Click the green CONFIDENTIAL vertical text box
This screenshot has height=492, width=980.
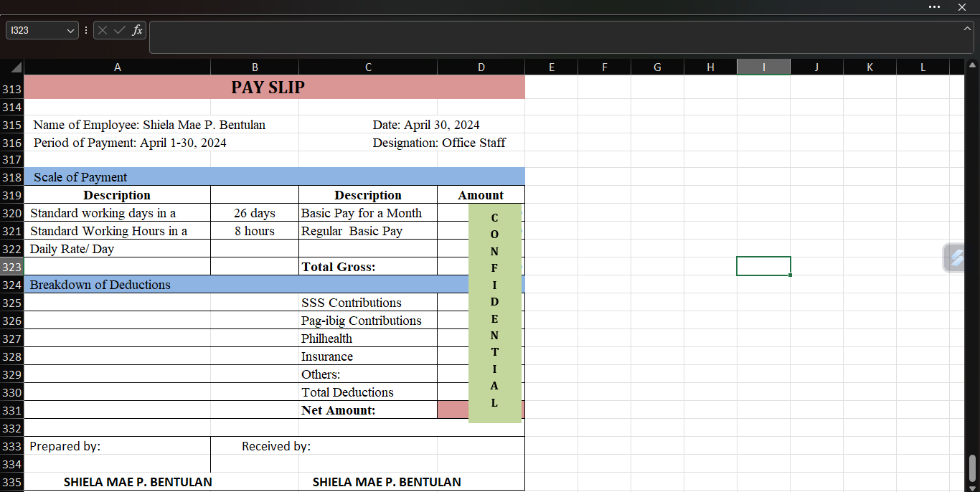click(x=494, y=313)
